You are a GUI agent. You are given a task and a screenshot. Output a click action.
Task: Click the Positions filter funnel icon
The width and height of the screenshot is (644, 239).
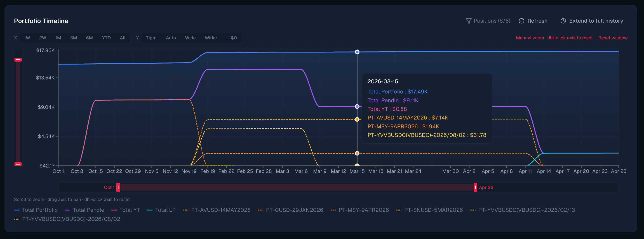pyautogui.click(x=469, y=21)
